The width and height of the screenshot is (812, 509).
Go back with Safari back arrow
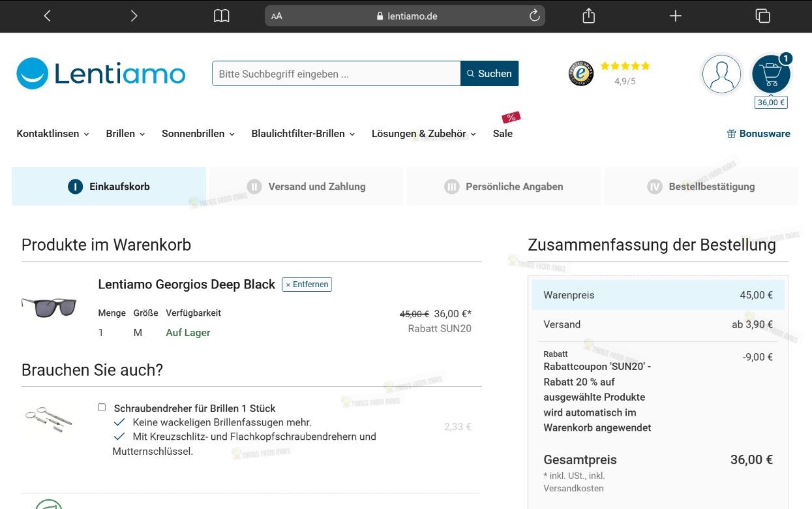pos(47,16)
